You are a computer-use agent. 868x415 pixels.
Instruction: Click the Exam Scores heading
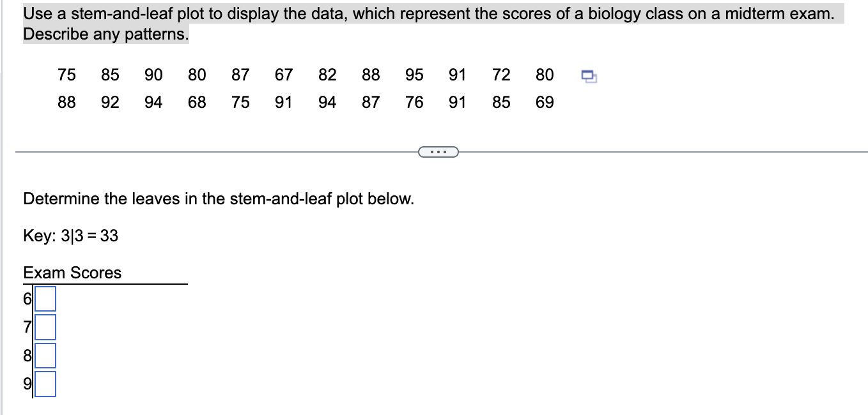(72, 273)
